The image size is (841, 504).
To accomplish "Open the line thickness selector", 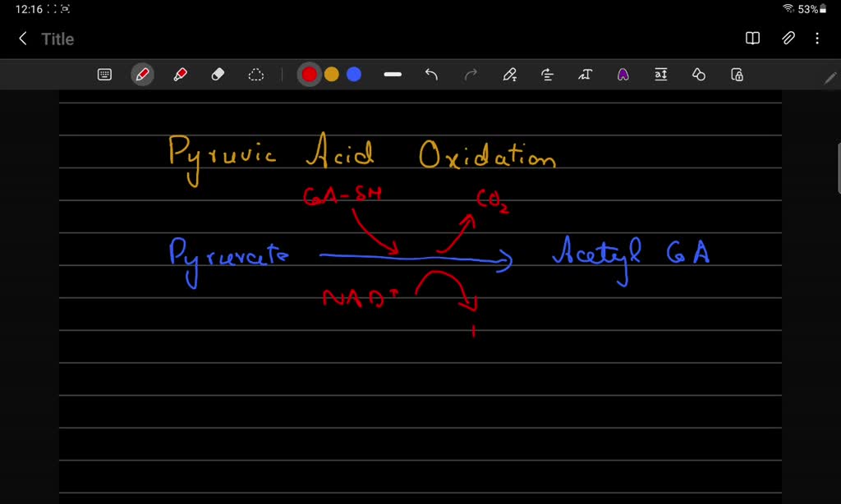I will click(x=393, y=74).
